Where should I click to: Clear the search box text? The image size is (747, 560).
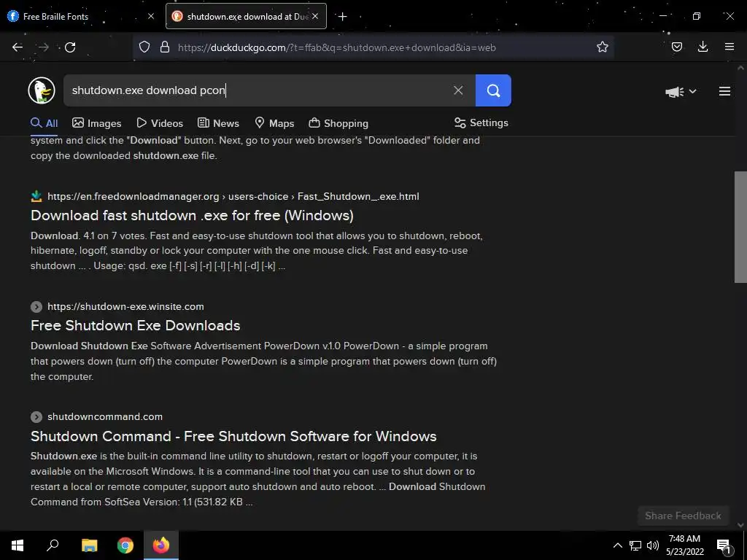coord(458,90)
